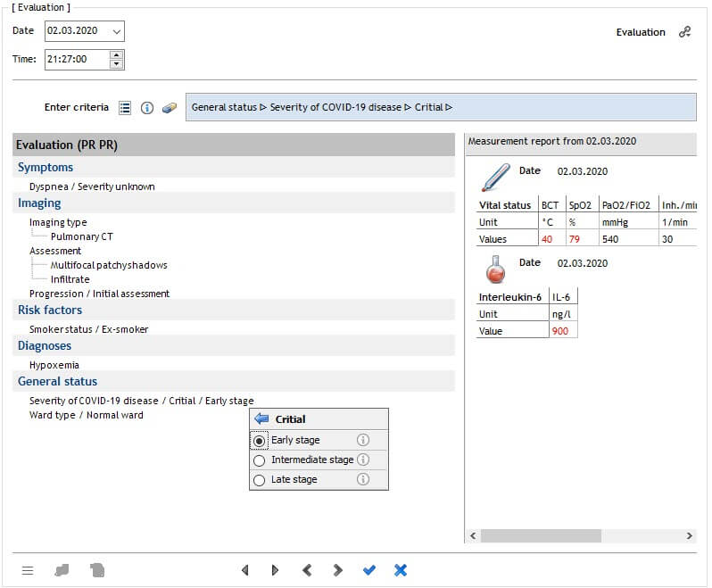
Task: Decrease time with the down spinner arrow
Action: point(116,64)
